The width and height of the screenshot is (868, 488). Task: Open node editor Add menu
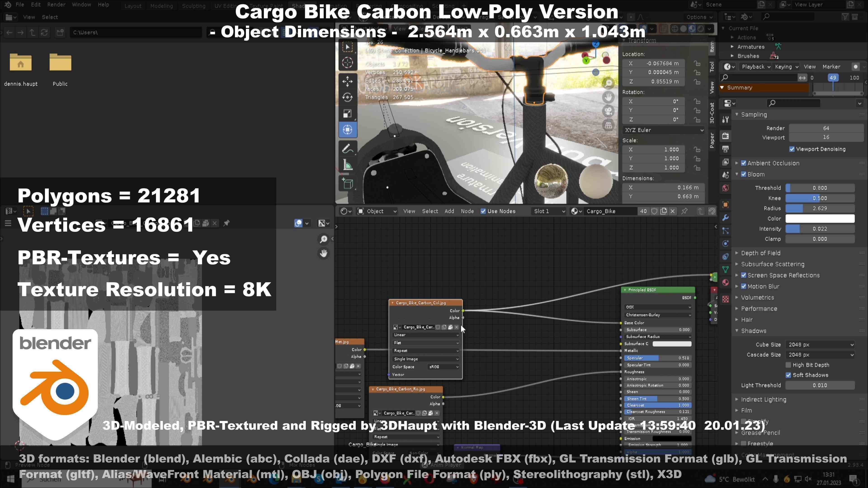[x=449, y=211]
